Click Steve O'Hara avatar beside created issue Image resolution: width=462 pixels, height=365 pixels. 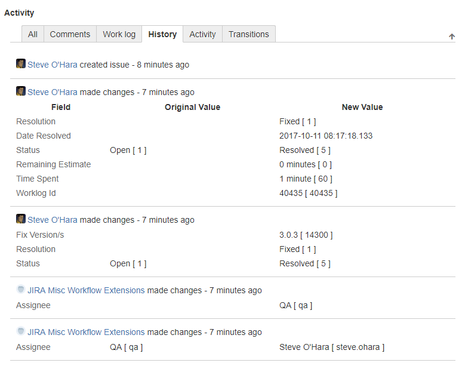coord(21,63)
